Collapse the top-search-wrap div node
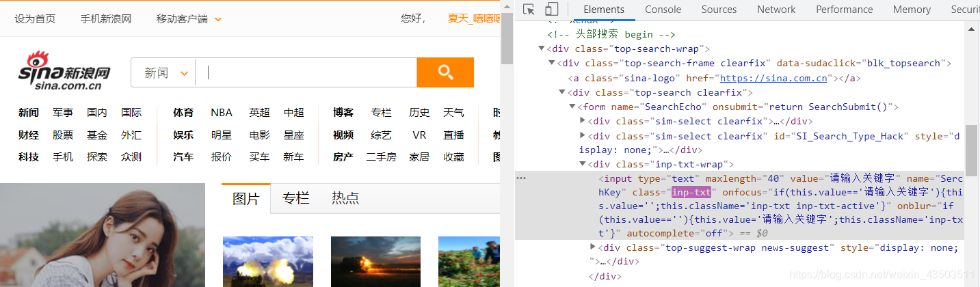This screenshot has width=980, height=287. pyautogui.click(x=542, y=49)
